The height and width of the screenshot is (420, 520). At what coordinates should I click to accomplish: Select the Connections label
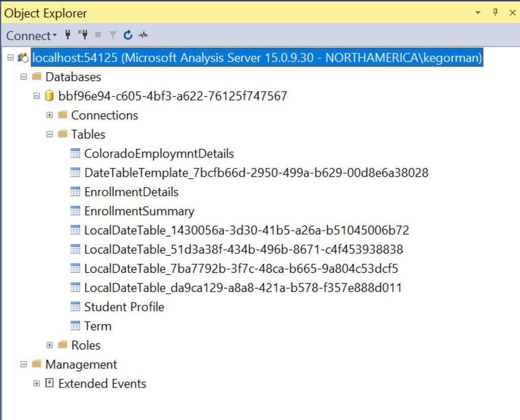pos(105,115)
